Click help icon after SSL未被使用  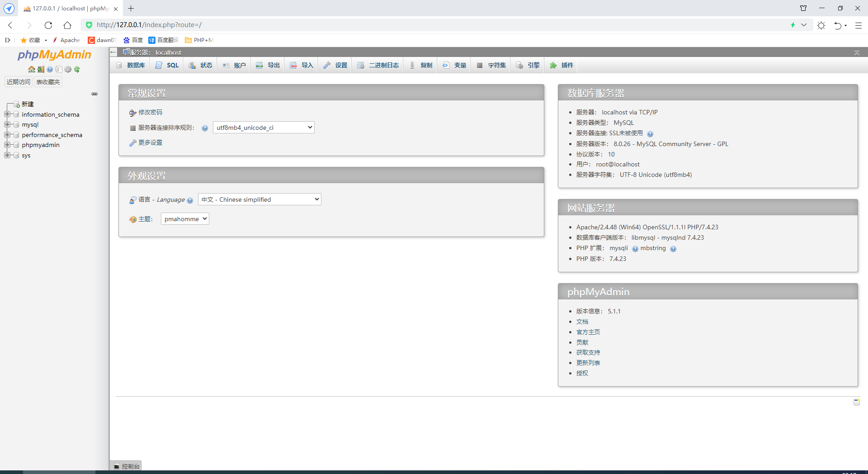coord(650,134)
